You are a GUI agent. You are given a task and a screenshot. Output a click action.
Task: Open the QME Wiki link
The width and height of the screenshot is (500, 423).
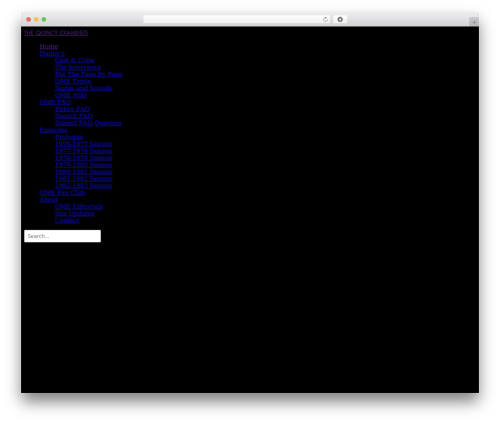tap(71, 95)
